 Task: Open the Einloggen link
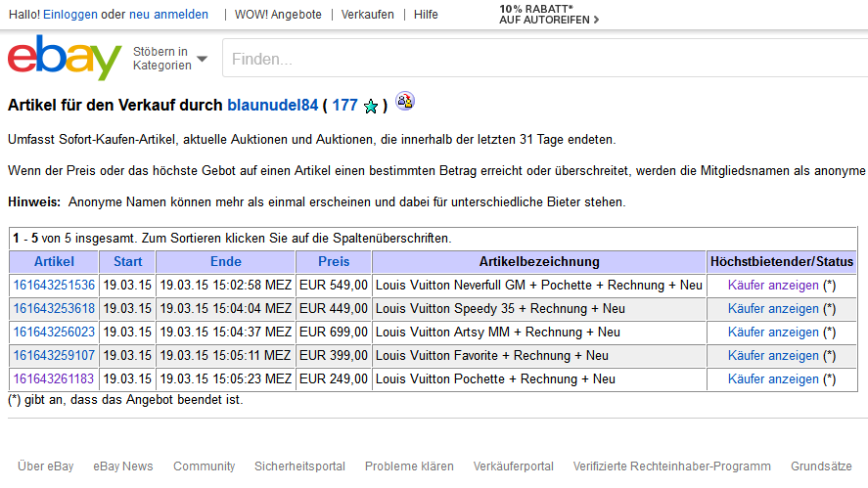70,15
